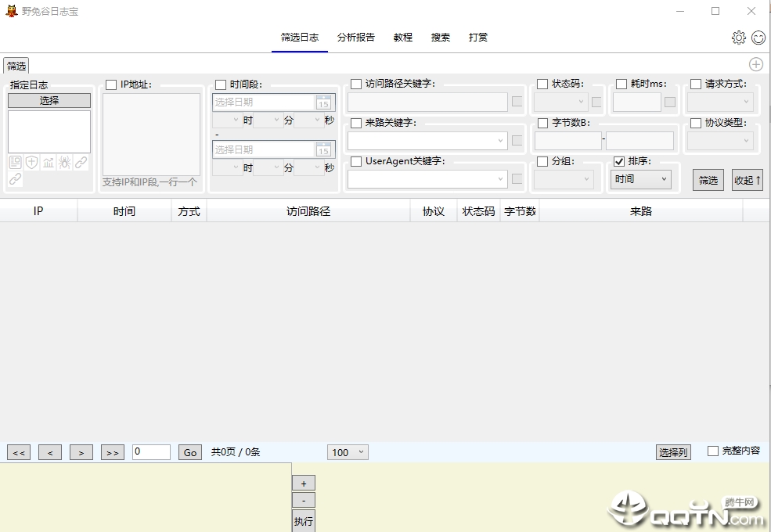771x532 pixels.
Task: Switch to the 分析报告 tab
Action: point(356,38)
